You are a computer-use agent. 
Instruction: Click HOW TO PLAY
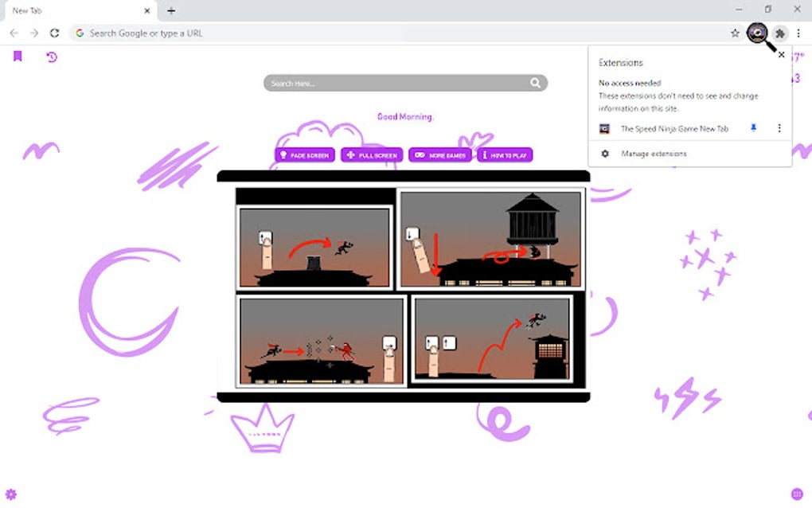[x=504, y=155]
